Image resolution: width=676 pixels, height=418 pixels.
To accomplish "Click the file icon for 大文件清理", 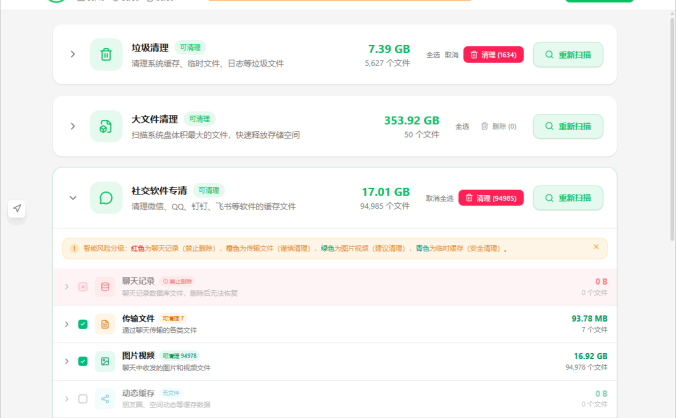I will coord(106,126).
